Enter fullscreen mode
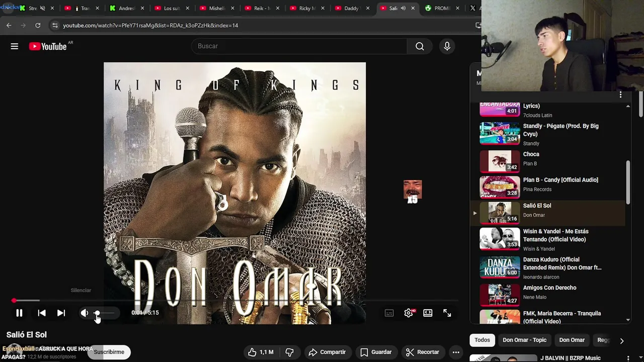The width and height of the screenshot is (644, 362). click(447, 313)
